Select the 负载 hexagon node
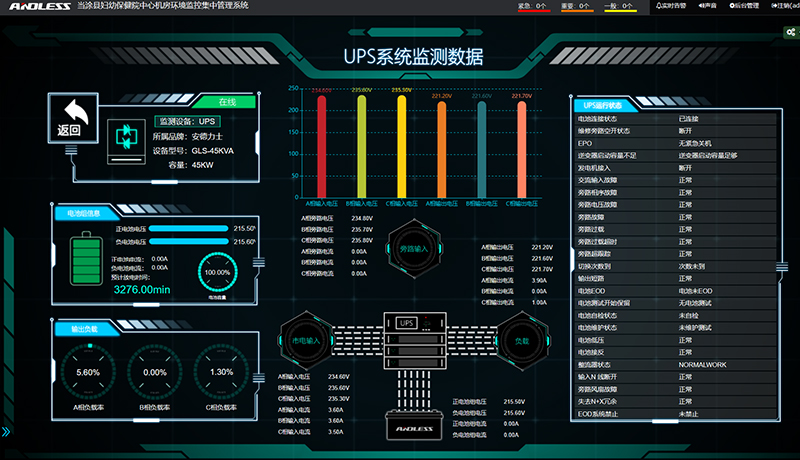Viewport: 800px width, 460px height. coord(519,339)
